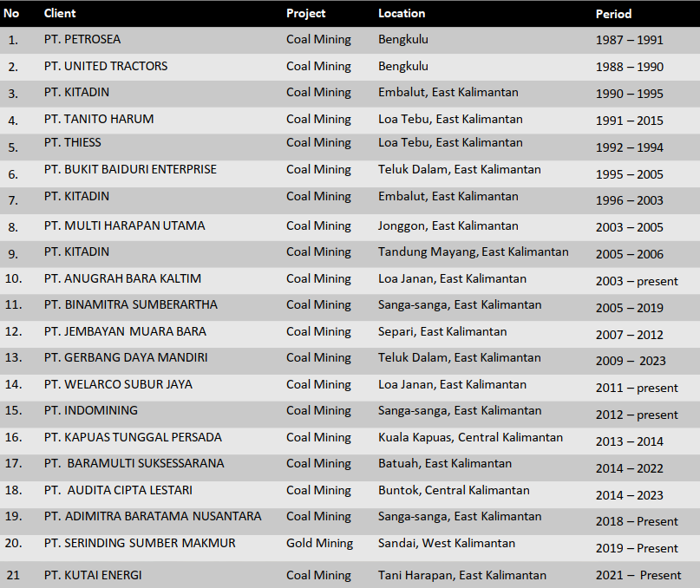Click the Period column header
The height and width of the screenshot is (588, 700).
click(x=613, y=14)
